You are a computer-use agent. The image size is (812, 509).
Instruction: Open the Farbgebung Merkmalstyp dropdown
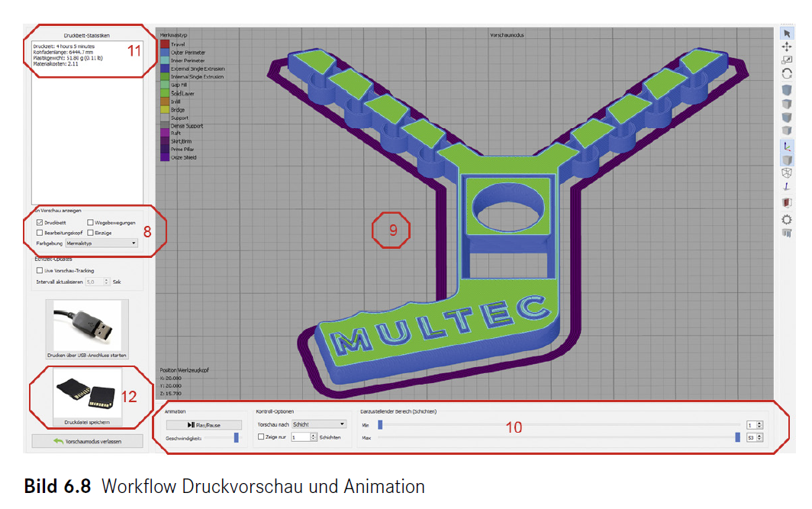(101, 243)
